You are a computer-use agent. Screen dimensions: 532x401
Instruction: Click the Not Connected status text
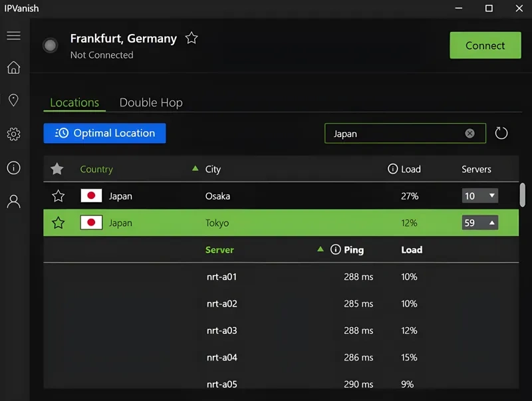102,55
